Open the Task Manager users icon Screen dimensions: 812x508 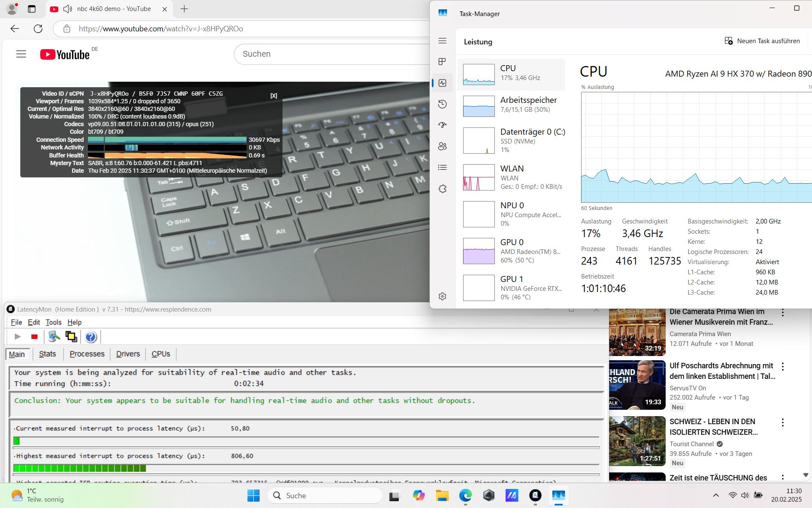442,146
